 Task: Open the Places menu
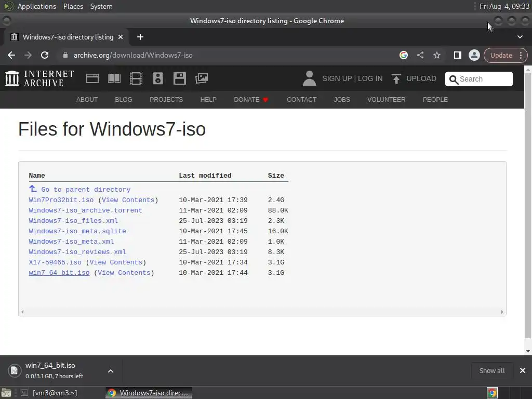73,6
